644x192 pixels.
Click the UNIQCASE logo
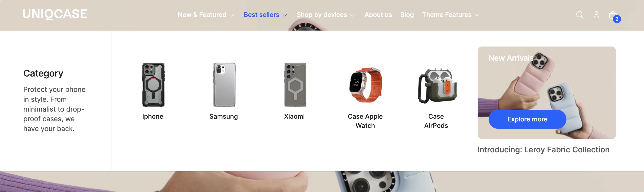pyautogui.click(x=55, y=14)
